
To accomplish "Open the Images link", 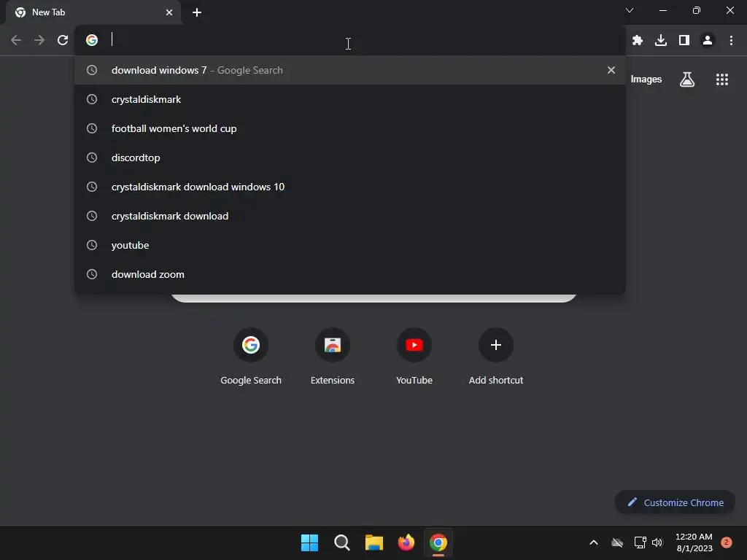I will click(x=646, y=79).
